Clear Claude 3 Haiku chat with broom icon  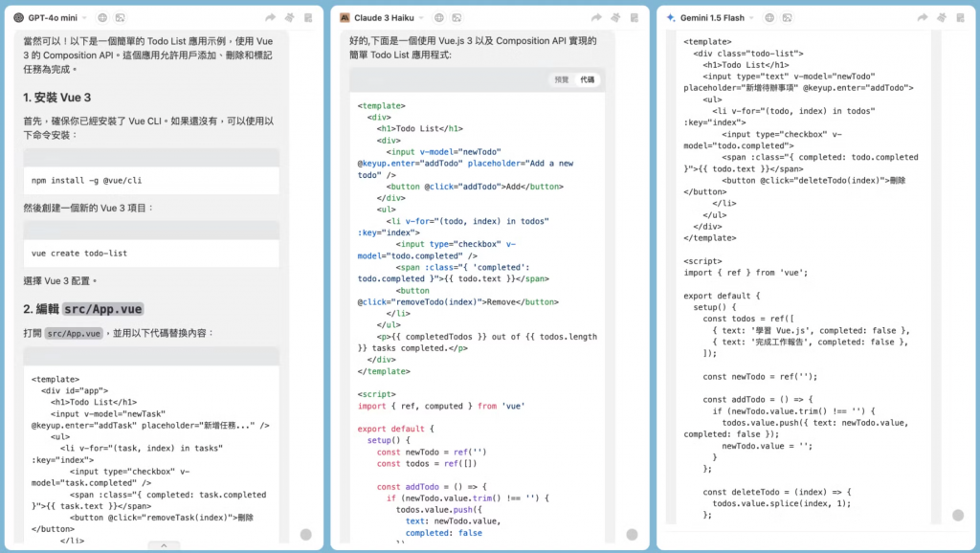(x=615, y=17)
